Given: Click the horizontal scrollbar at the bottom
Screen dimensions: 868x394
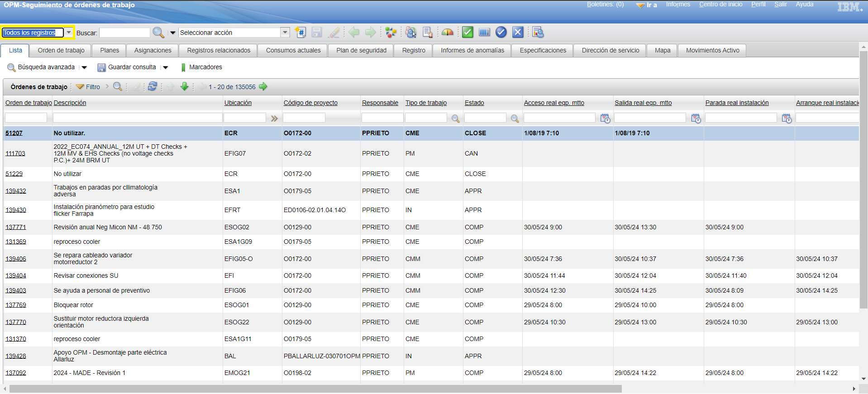Looking at the screenshot, I should pyautogui.click(x=315, y=389).
